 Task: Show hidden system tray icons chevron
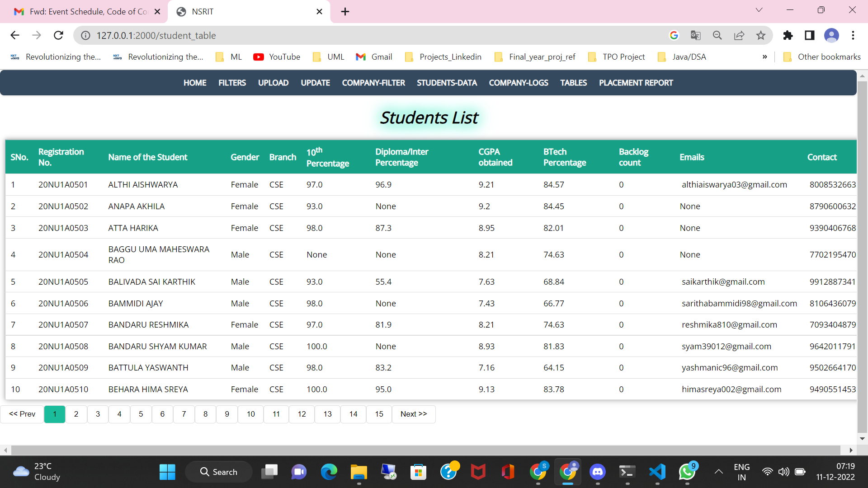[718, 472]
